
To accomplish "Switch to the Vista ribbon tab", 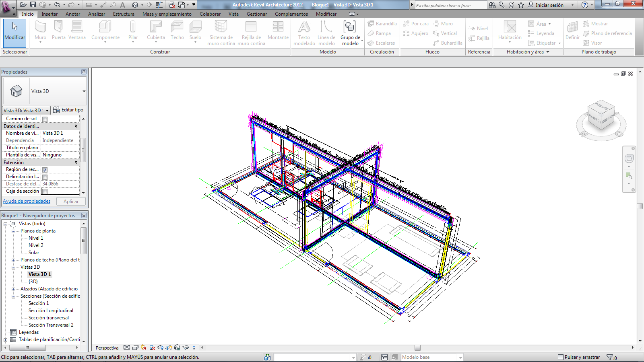I will pos(233,14).
